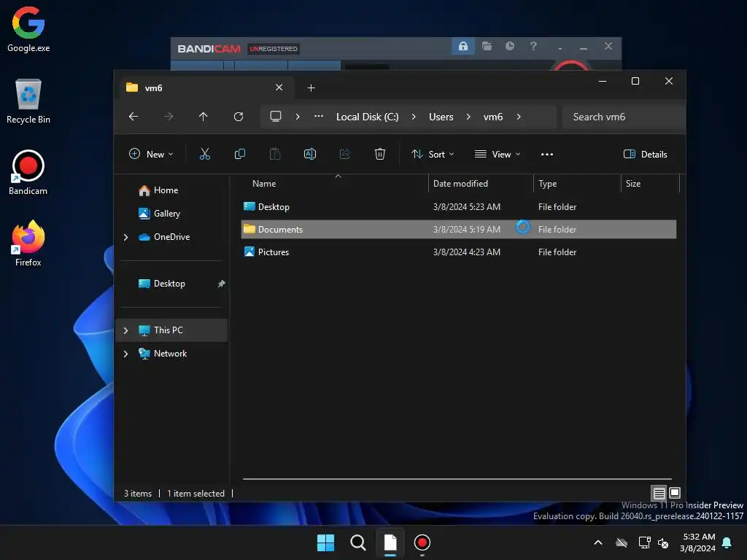This screenshot has height=560, width=747.
Task: Click the Users breadcrumb
Action: tap(441, 117)
